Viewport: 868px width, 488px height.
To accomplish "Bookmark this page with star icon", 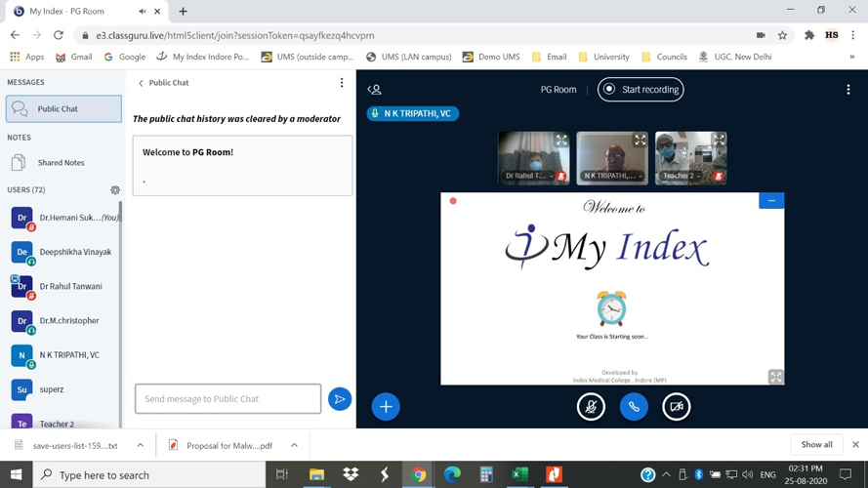I will pyautogui.click(x=782, y=35).
